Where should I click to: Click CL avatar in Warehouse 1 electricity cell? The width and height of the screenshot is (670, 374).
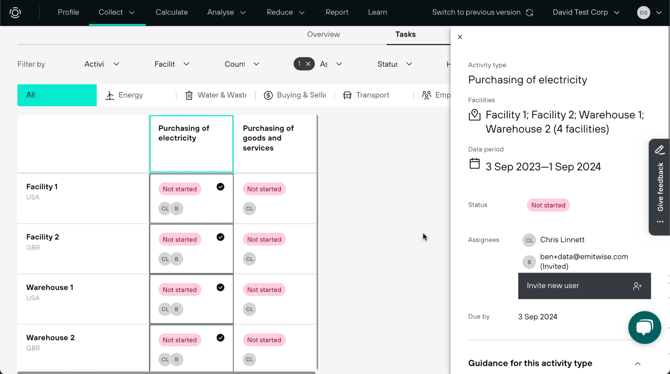point(165,309)
